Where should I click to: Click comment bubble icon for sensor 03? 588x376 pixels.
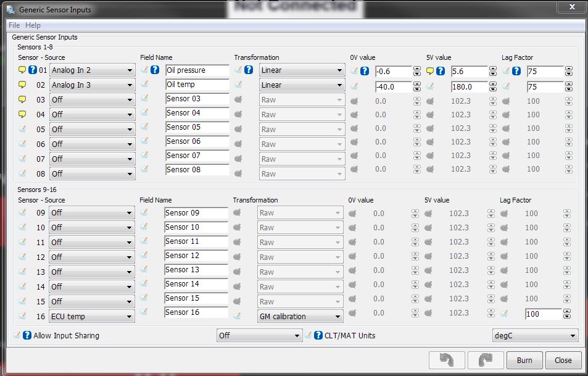pyautogui.click(x=22, y=99)
